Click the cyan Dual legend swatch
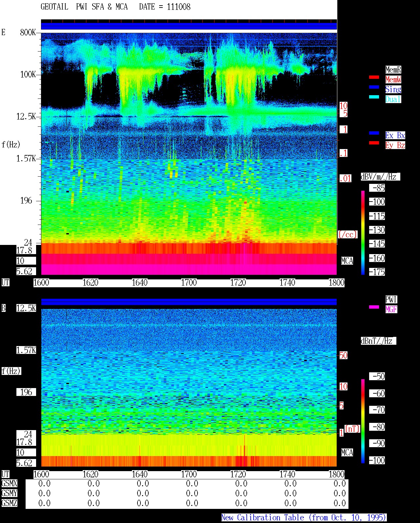 374,97
